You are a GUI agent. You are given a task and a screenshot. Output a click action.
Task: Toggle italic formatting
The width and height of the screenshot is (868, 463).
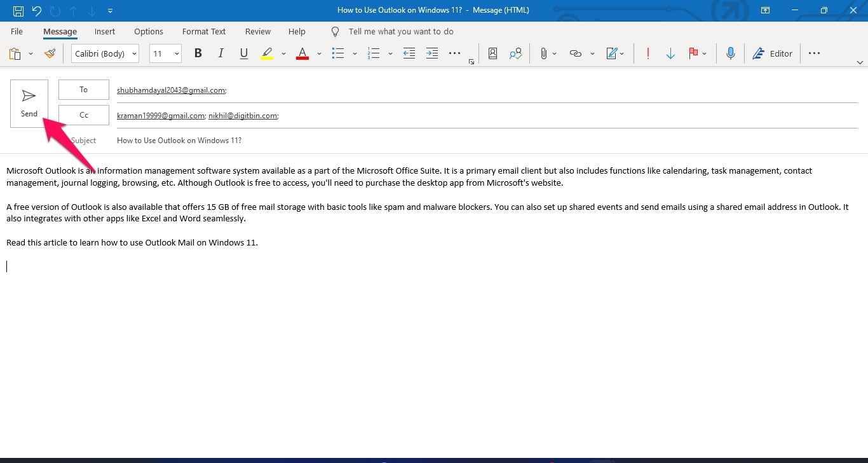[x=221, y=54]
